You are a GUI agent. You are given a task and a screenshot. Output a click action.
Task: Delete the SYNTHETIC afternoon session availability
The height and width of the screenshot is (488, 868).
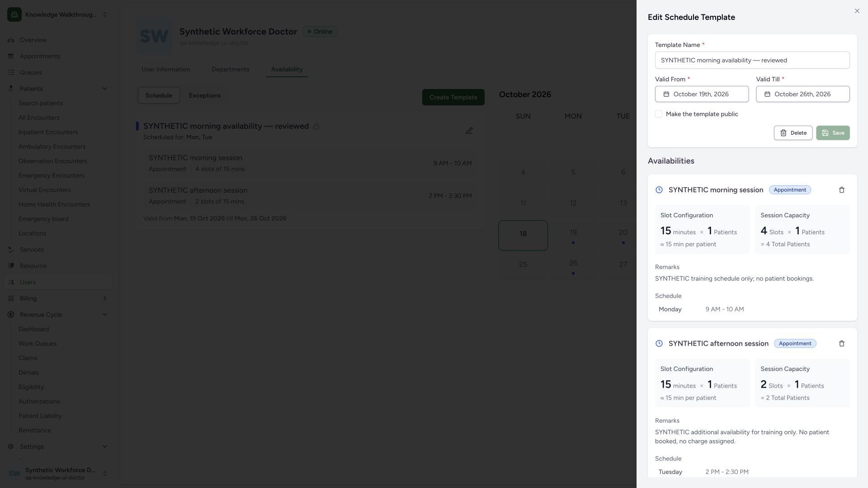click(x=842, y=343)
